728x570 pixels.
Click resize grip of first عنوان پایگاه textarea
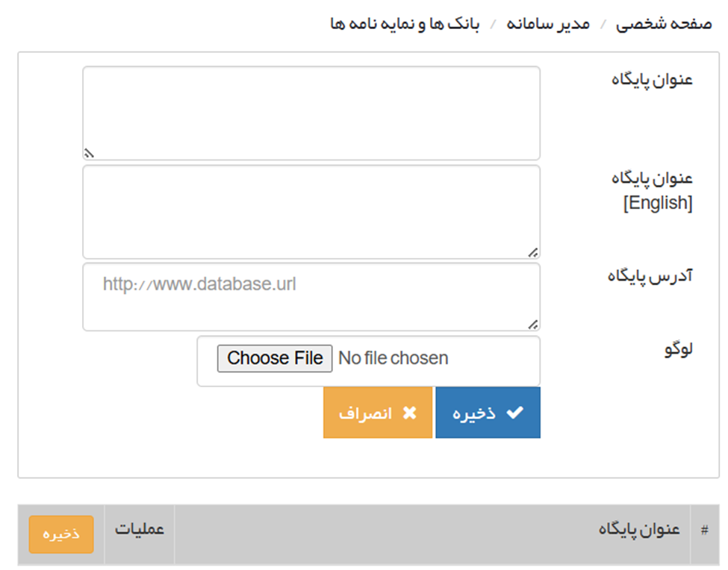coord(88,154)
